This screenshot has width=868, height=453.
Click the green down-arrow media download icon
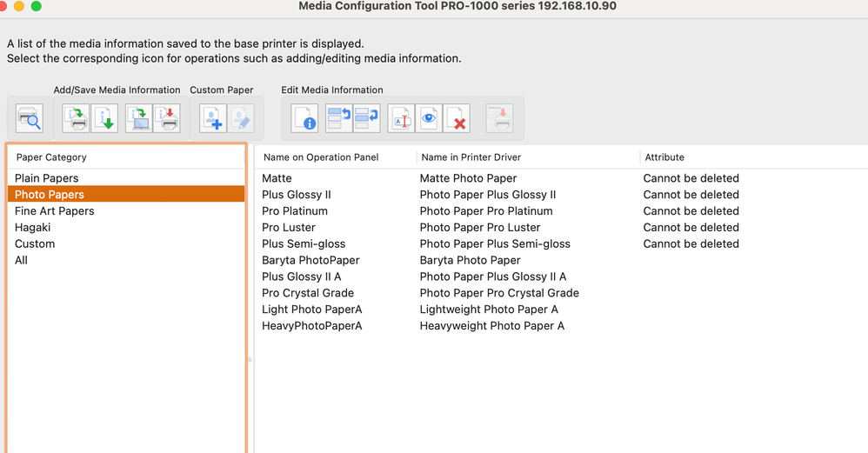(x=104, y=118)
